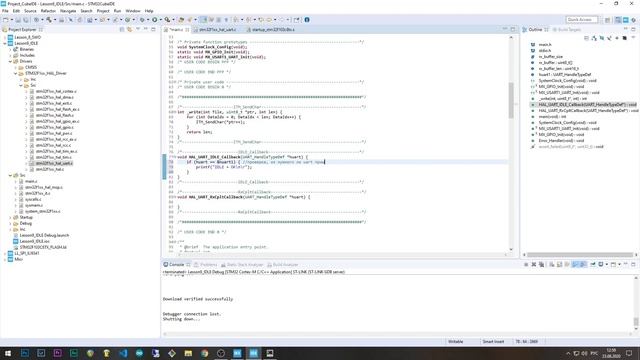
Task: Open the notification center in system tray
Action: coord(629,353)
